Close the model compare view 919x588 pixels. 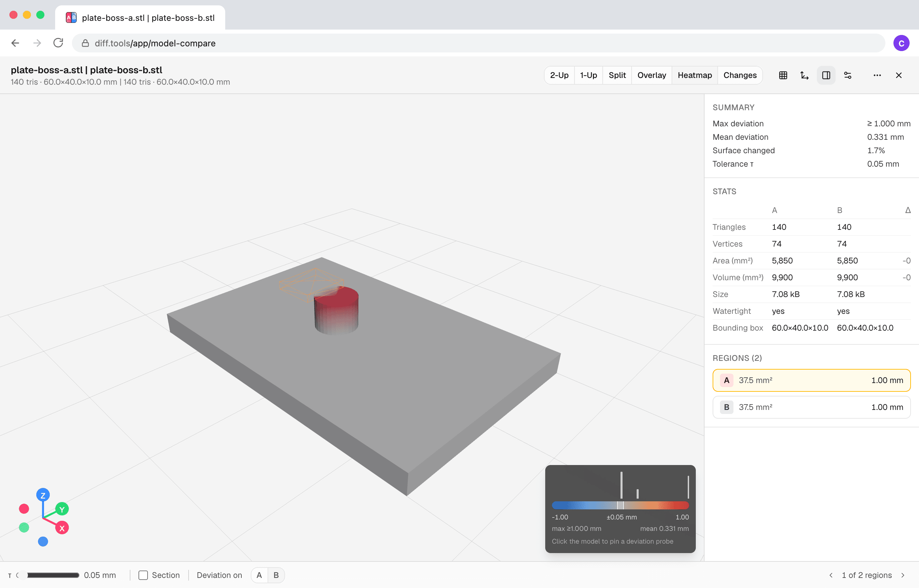899,75
